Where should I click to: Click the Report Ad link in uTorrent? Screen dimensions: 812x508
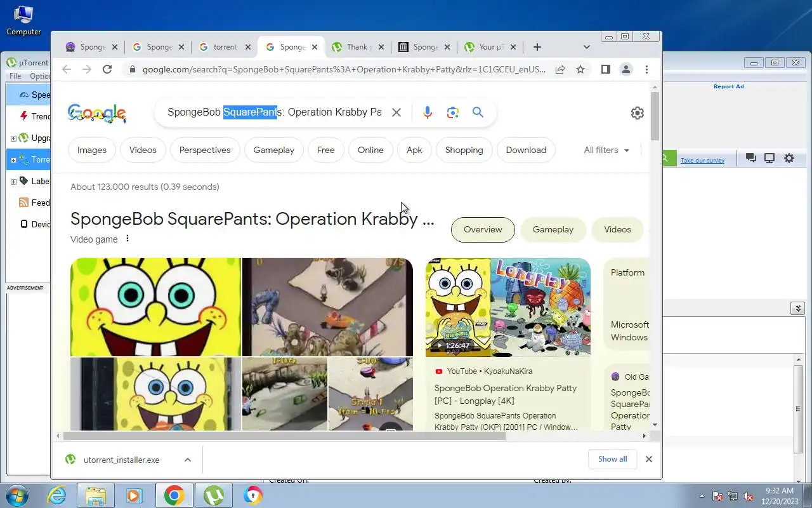pyautogui.click(x=728, y=86)
